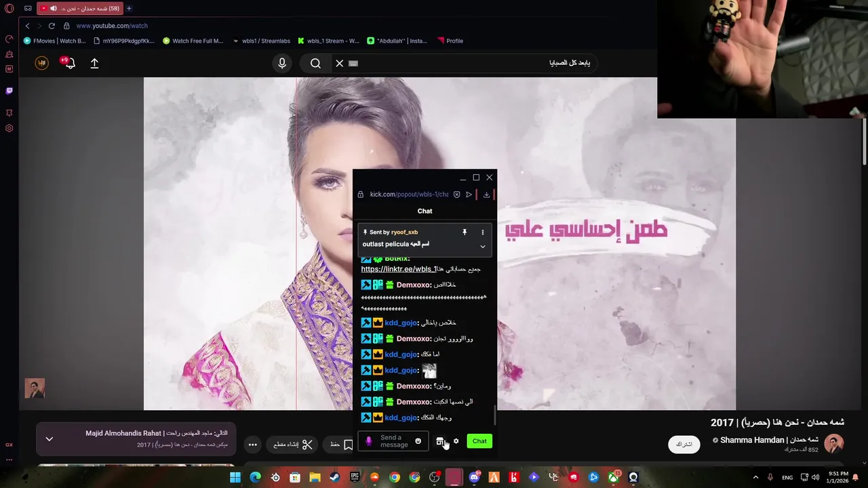Select the kick.com/popout address bar
868x488 pixels.
pos(409,195)
